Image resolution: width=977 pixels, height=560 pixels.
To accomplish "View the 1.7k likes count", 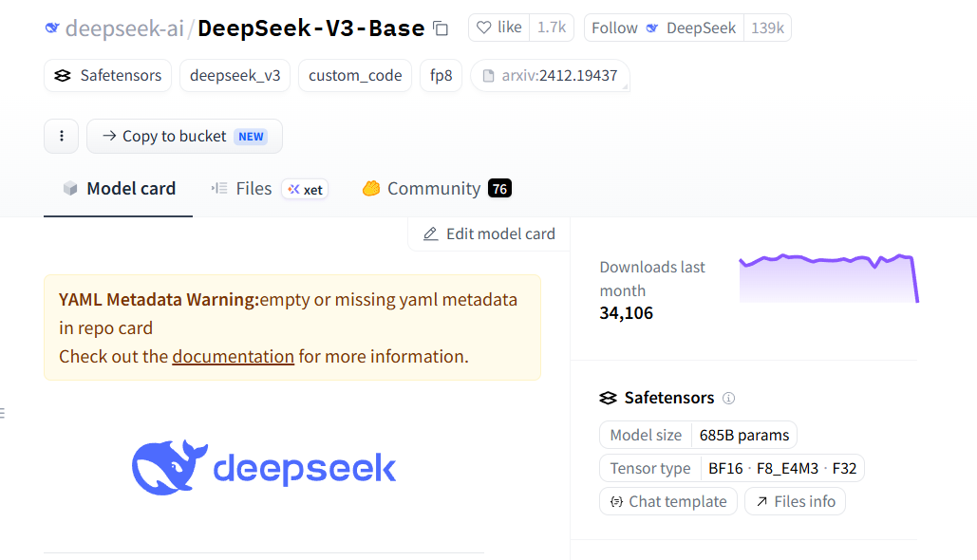I will pyautogui.click(x=552, y=28).
